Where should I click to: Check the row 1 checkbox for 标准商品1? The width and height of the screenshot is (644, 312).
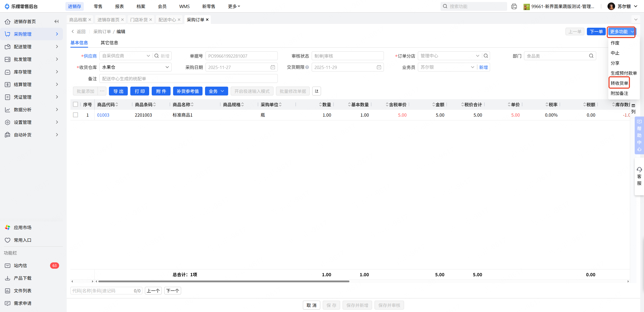point(75,115)
